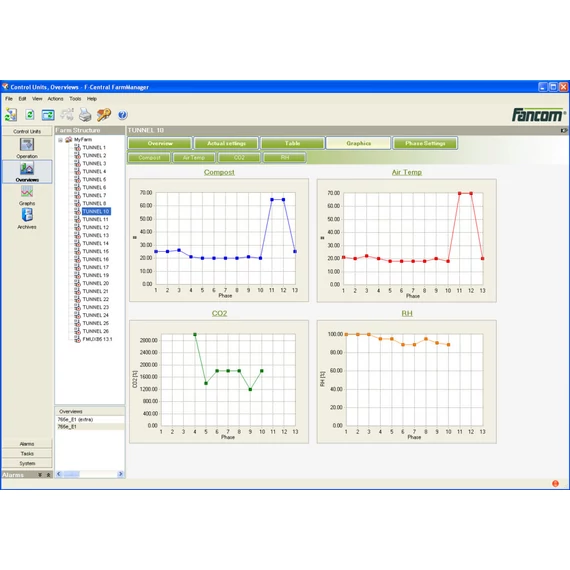
Task: Open the Tasks sidebar section
Action: [27, 454]
